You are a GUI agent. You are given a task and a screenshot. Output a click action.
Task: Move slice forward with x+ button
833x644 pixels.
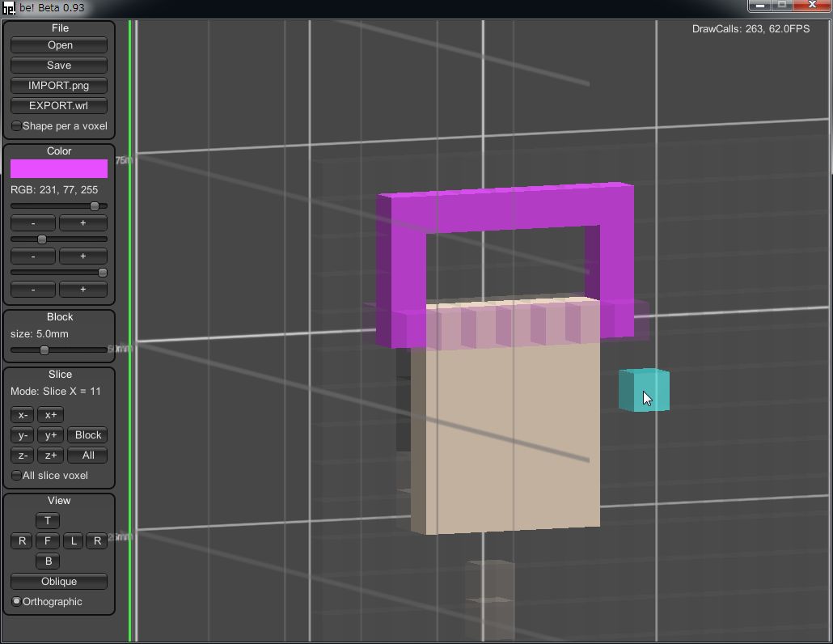pyautogui.click(x=50, y=415)
